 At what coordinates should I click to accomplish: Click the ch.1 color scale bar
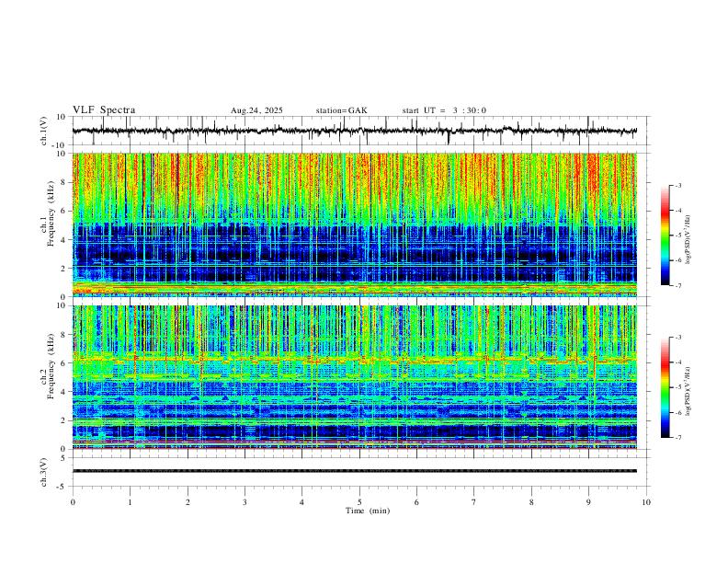tap(665, 236)
